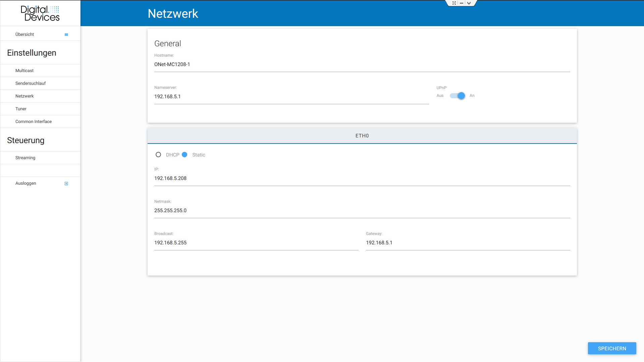Viewport: 644px width, 362px height.
Task: Expand the chevron-down arrow in top tab
Action: tap(469, 3)
